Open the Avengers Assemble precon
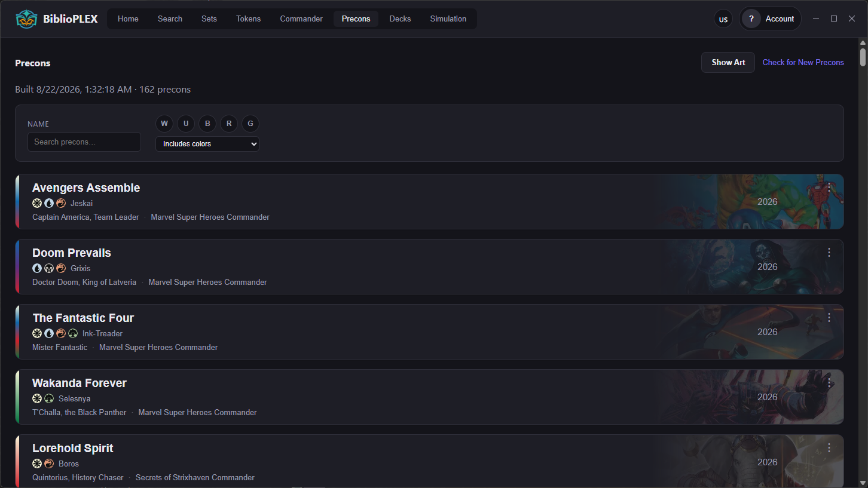 click(x=429, y=201)
